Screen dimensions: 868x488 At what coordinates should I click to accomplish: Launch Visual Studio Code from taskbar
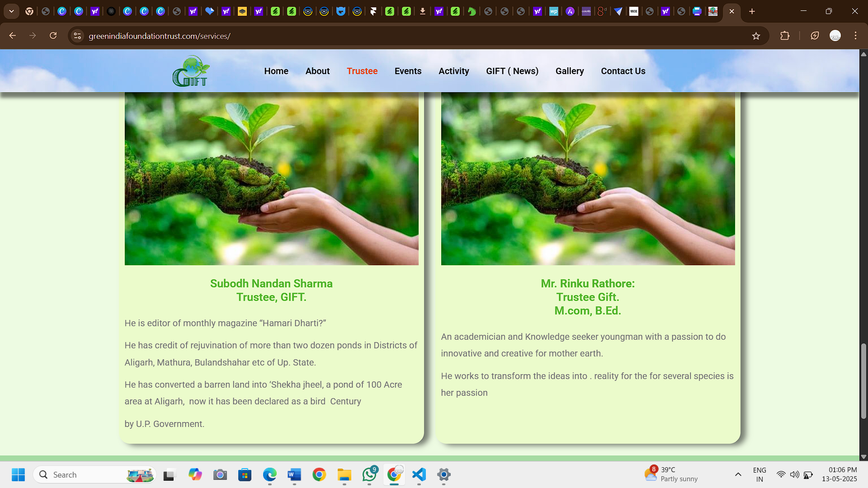click(419, 474)
